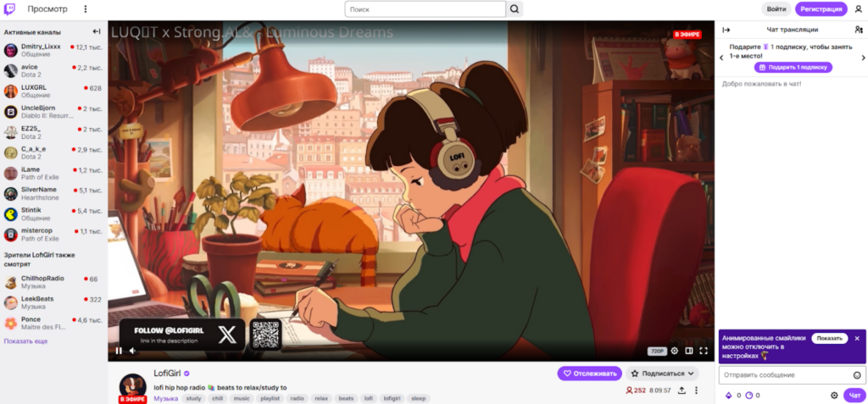Show next gift leaderboard item
This screenshot has height=404, width=868.
coord(863,58)
